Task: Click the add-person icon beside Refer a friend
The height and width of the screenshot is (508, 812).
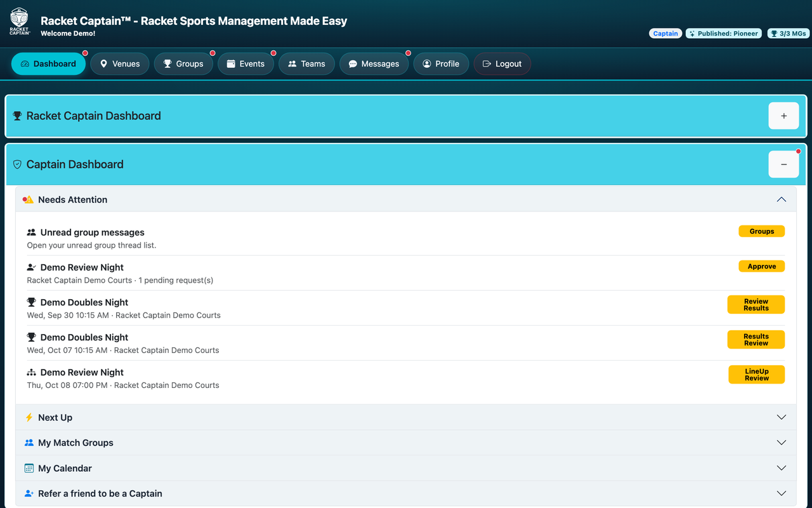Action: (29, 493)
